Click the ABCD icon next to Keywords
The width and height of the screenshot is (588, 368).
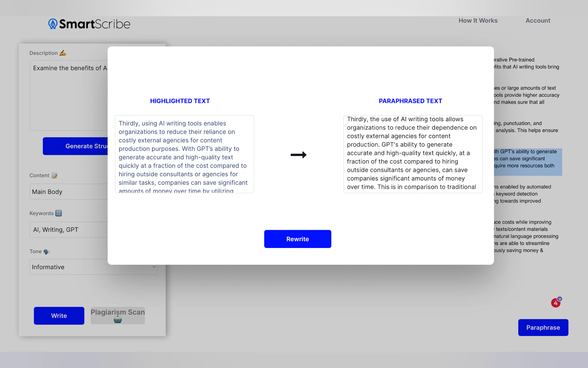point(59,213)
